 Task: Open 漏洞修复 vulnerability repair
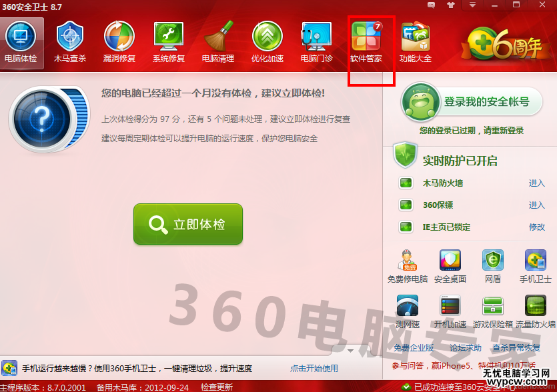119,43
